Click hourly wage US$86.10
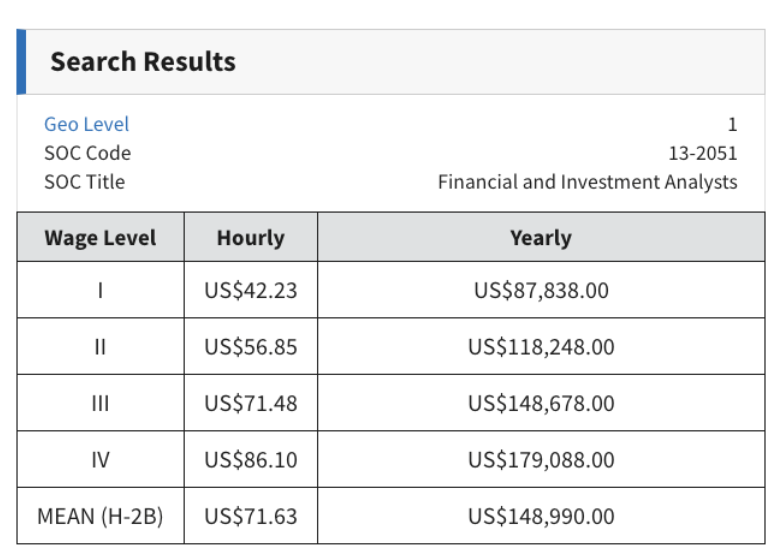Screen dimensions: 780x554 (x=250, y=460)
